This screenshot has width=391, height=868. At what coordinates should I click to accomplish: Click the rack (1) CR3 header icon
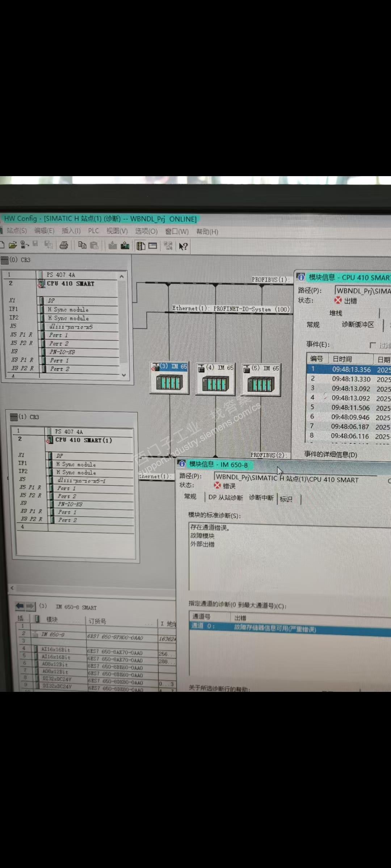point(14,417)
